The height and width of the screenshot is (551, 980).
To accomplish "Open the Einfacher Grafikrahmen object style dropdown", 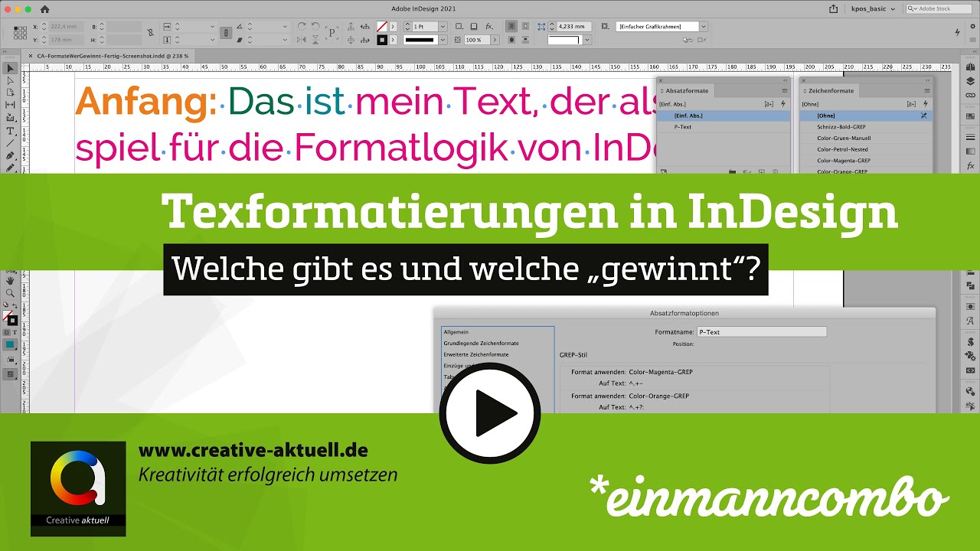I will coord(704,27).
